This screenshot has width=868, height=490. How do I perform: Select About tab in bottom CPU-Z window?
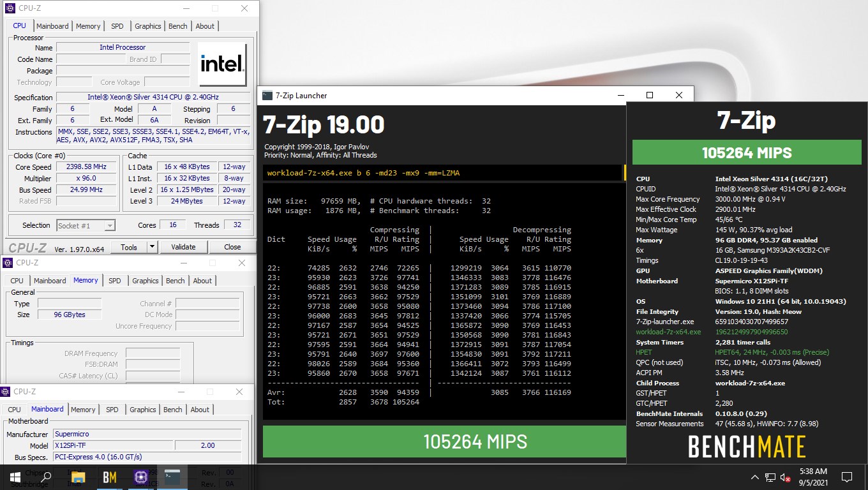click(200, 410)
